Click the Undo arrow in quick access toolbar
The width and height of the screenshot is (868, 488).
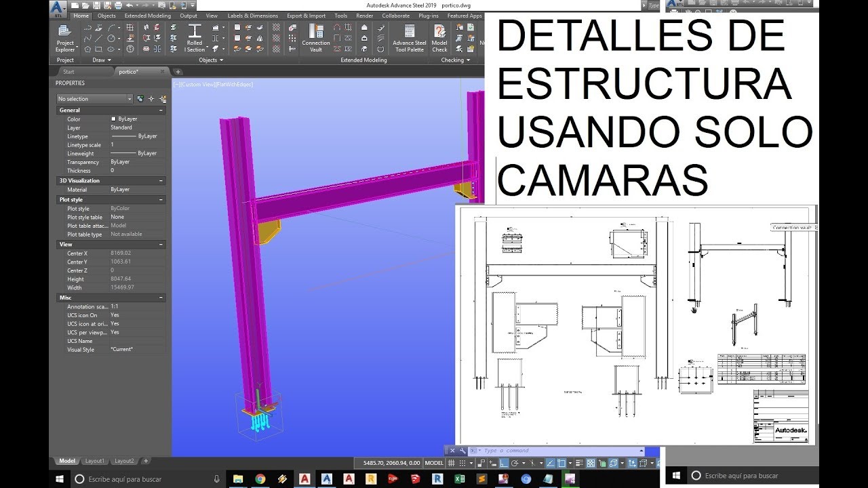tap(129, 5)
